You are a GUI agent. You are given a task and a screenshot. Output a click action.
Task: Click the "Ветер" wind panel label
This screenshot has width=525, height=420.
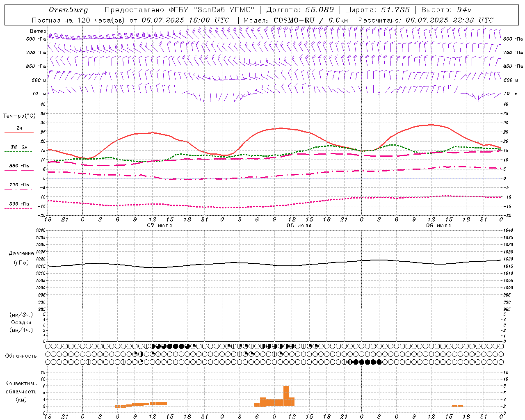tap(38, 31)
